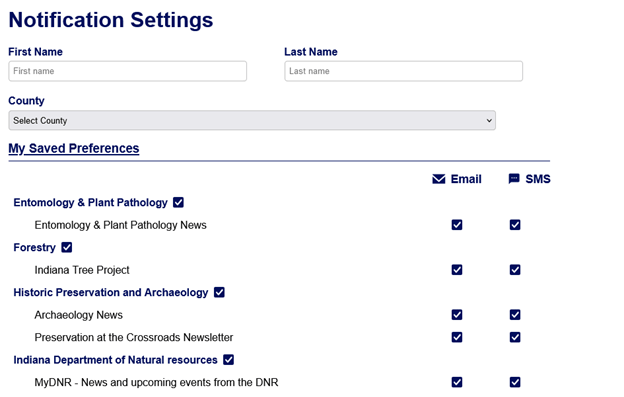Click the Indiana Department of Natural resources heading
Screen dimensions: 624x397
point(115,360)
